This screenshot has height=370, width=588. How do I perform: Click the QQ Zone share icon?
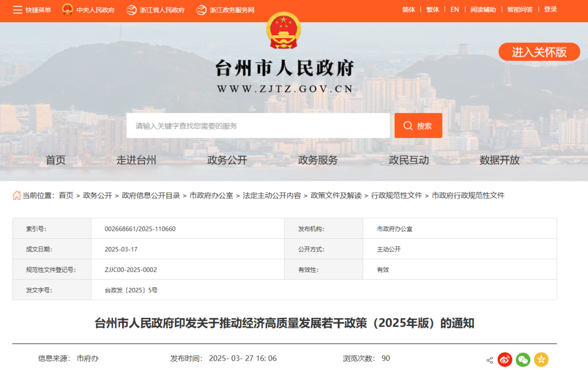541,360
